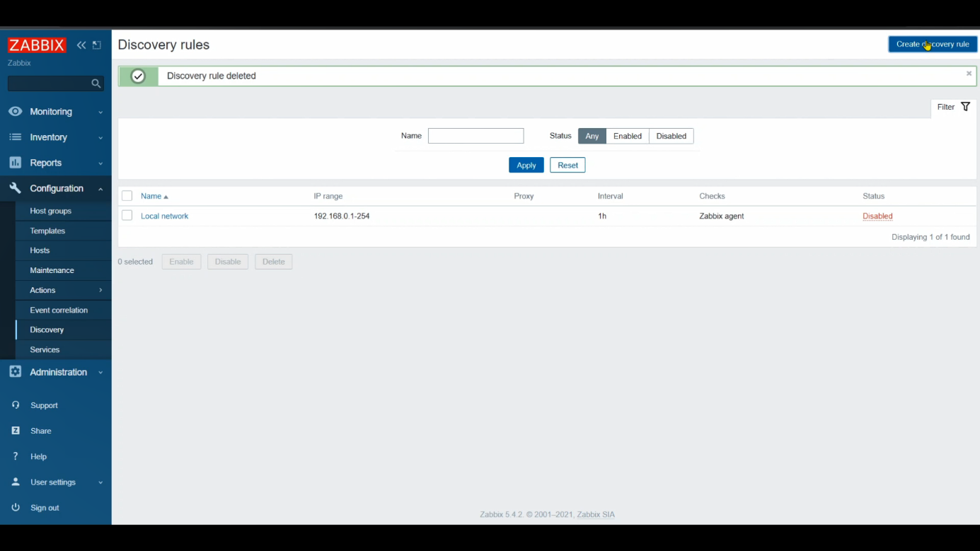This screenshot has height=551, width=980.
Task: Click the Configuration wrench icon
Action: (x=15, y=188)
